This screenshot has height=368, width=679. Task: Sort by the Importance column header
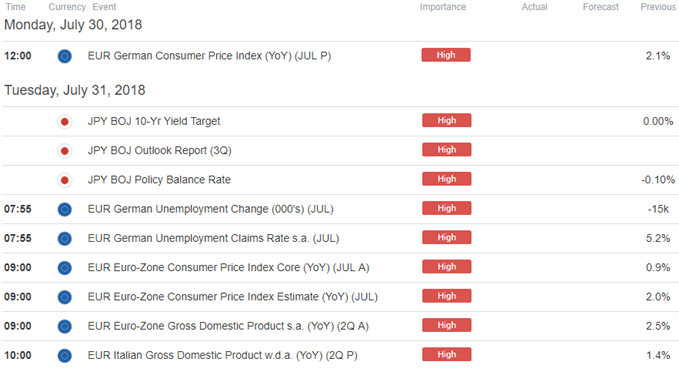point(443,7)
